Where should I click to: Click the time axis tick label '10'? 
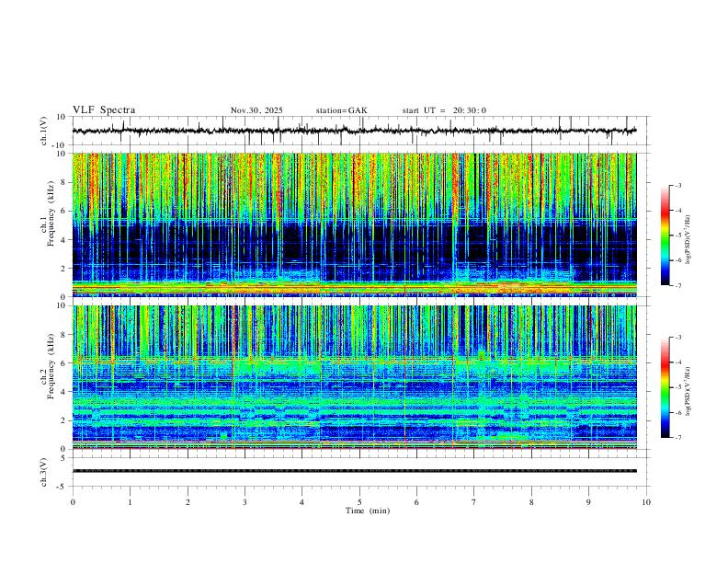click(x=646, y=502)
